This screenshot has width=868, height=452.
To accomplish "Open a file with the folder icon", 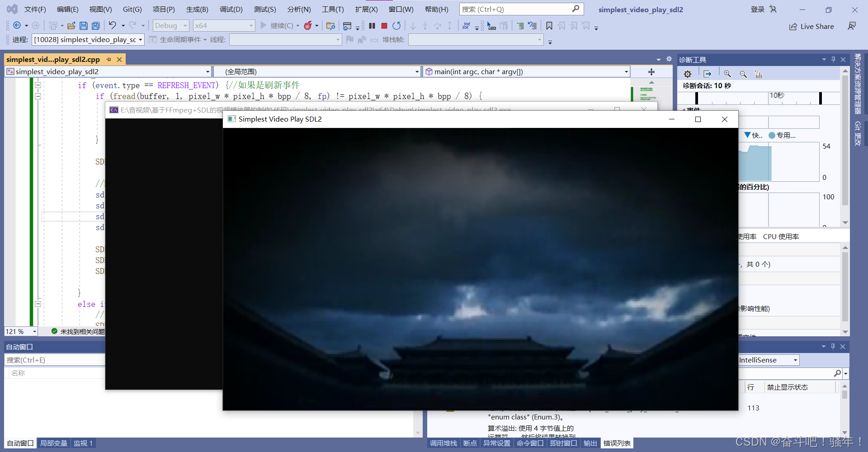I will click(x=71, y=26).
